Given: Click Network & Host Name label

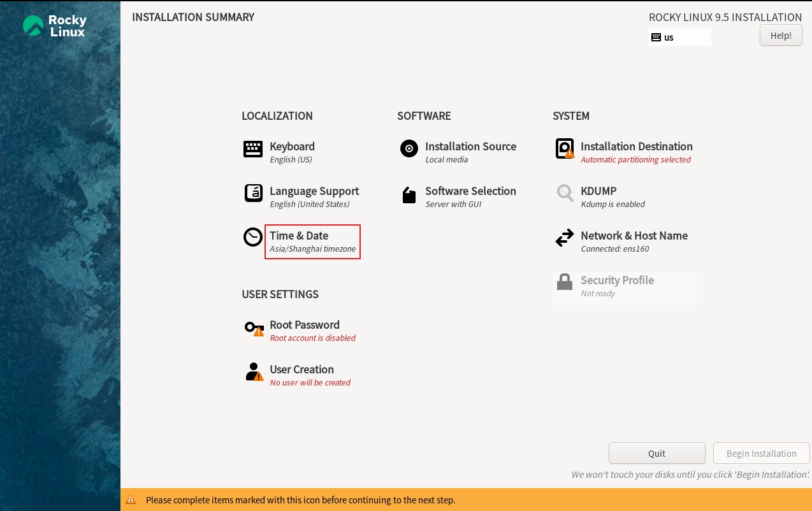Looking at the screenshot, I should (x=634, y=236).
